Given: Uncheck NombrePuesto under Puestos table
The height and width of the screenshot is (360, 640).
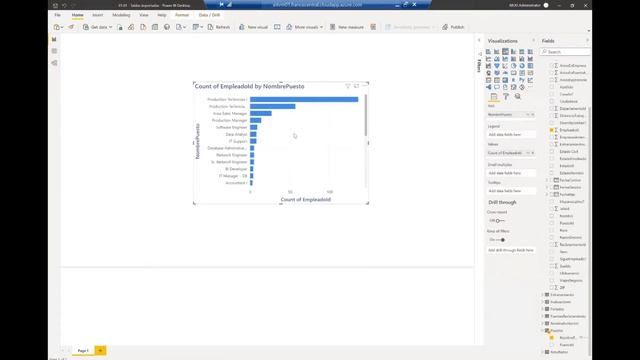Looking at the screenshot, I should (552, 338).
